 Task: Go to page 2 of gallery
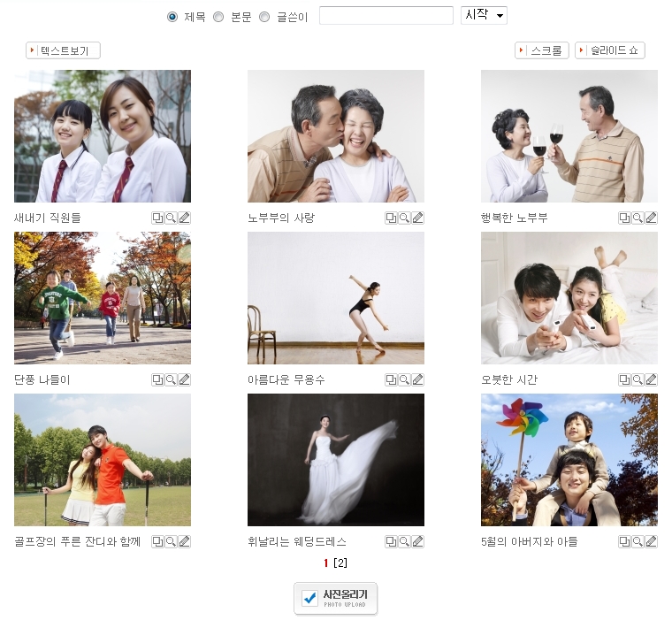pyautogui.click(x=340, y=563)
